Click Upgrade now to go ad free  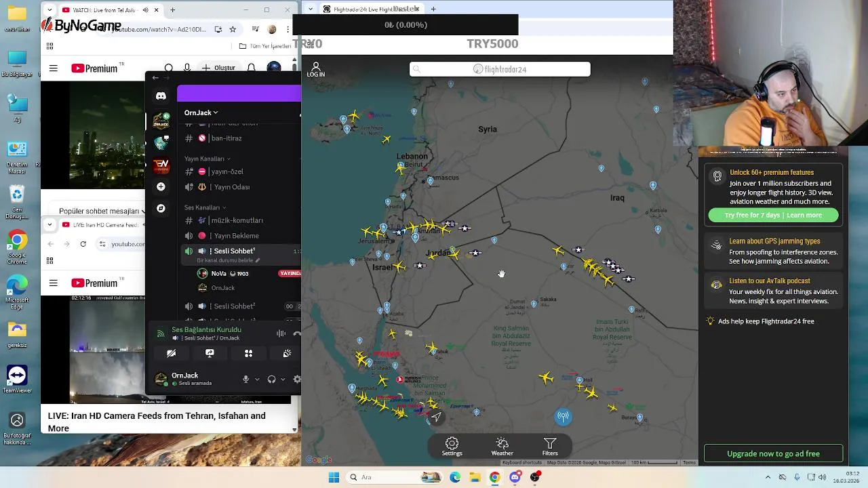pos(773,453)
